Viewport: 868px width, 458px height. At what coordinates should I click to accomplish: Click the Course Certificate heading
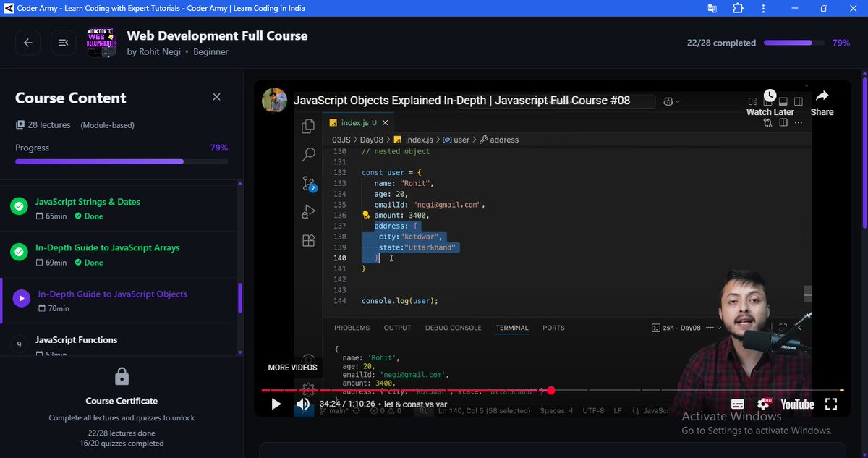pos(122,401)
